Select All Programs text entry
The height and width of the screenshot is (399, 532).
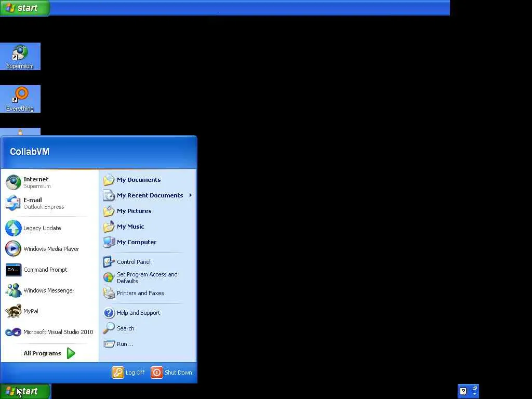coord(42,353)
